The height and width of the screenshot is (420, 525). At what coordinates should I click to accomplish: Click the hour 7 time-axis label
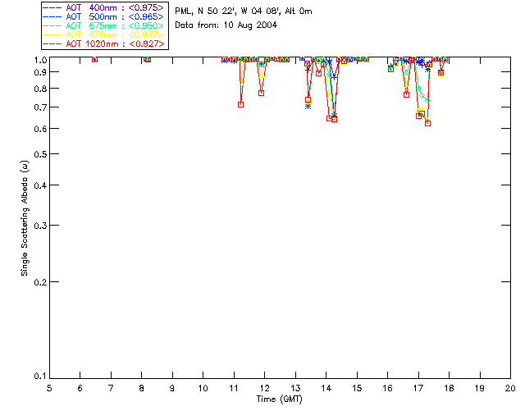point(111,388)
